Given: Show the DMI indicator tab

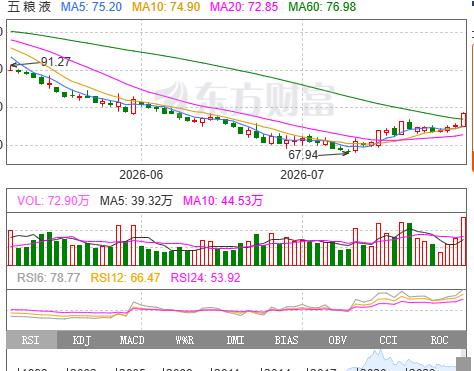Looking at the screenshot, I should (235, 340).
